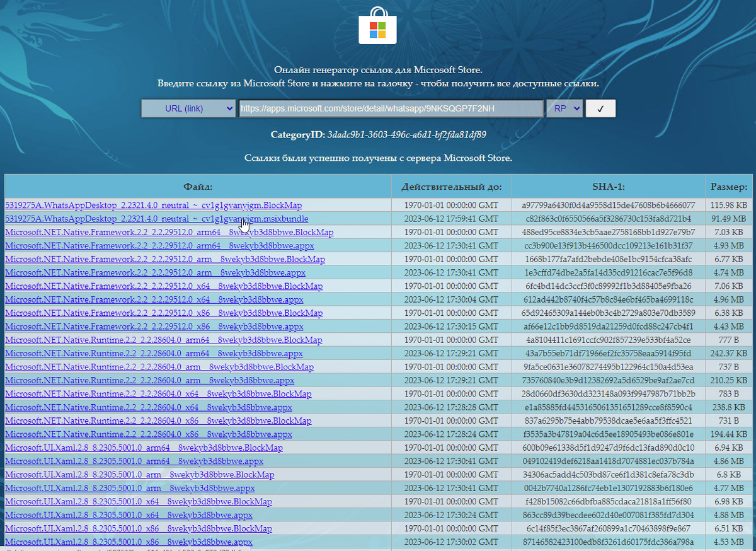Click the 'Действительный до:' column header
The image size is (756, 551).
[452, 187]
